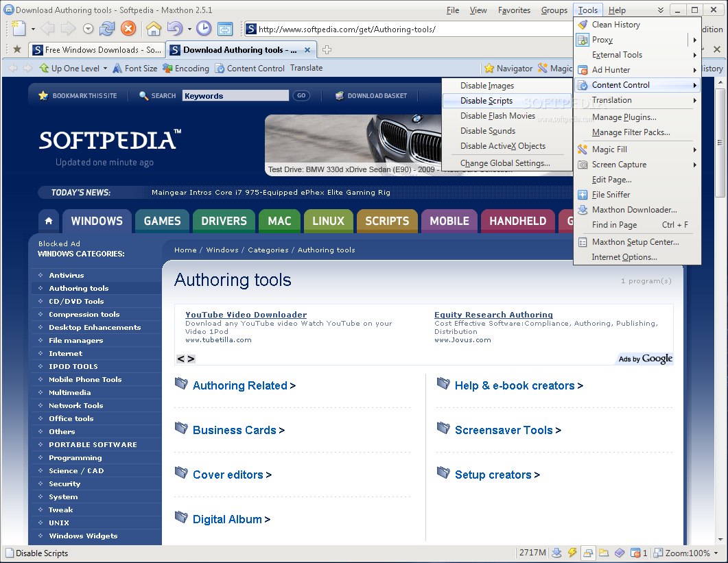Click the favorites star icon beside tabs

(17, 49)
